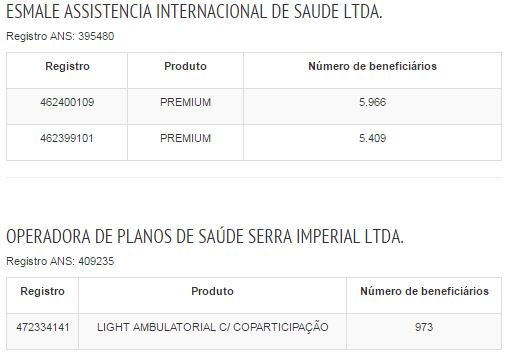The height and width of the screenshot is (361, 507).
Task: Click Número de beneficiários header in second table
Action: [x=424, y=291]
